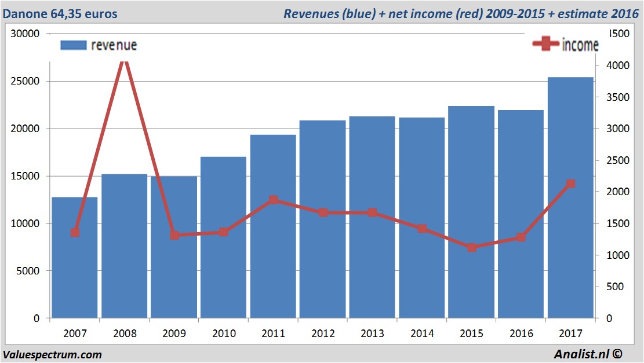Viewport: 644px width, 363px height.
Task: Click the red income legend marker
Action: (546, 43)
